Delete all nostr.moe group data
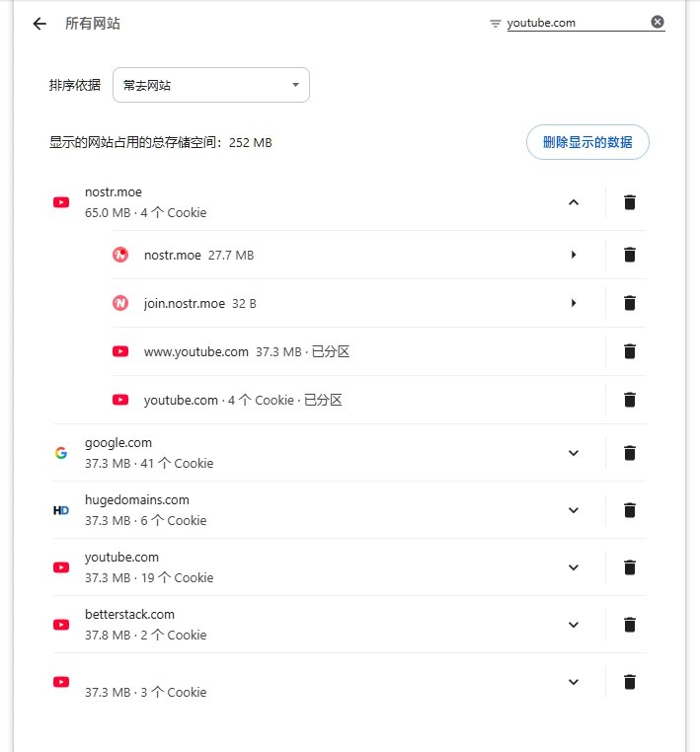 (630, 202)
